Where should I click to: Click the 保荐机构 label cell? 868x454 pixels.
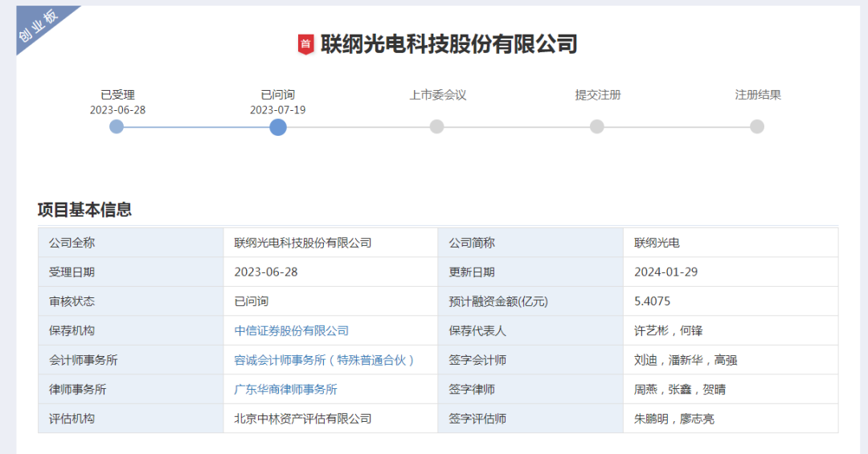tap(131, 330)
